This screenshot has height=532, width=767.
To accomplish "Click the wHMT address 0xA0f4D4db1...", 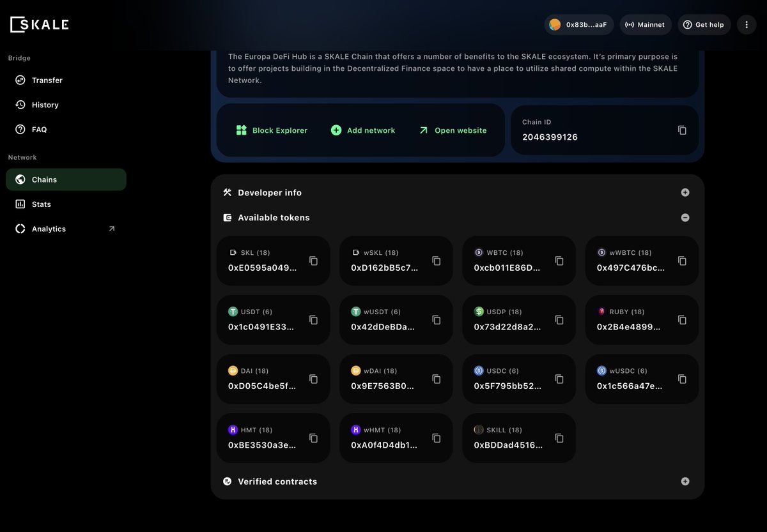I will (384, 445).
